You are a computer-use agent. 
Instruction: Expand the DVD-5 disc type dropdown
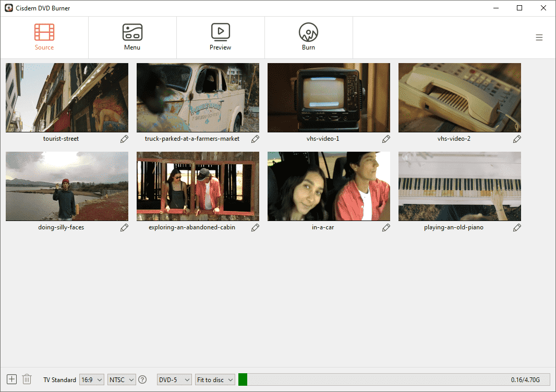click(174, 380)
